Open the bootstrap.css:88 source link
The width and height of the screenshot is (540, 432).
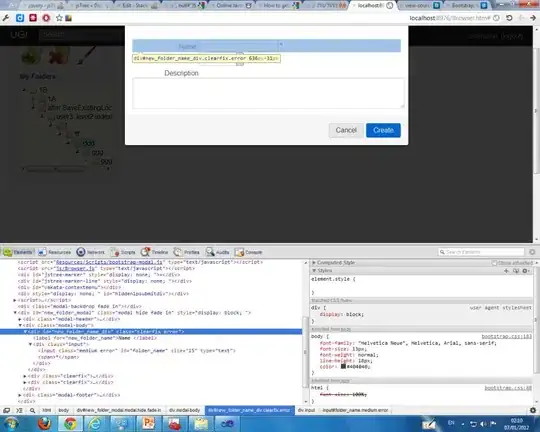click(508, 388)
